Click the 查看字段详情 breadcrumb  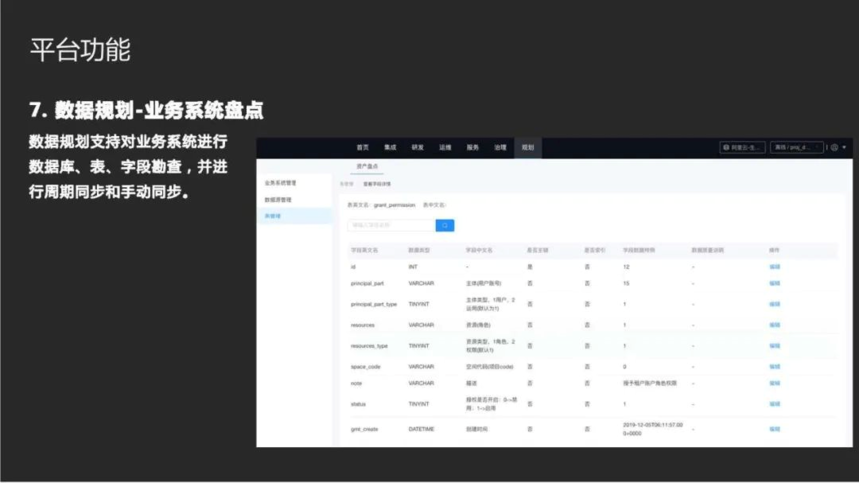(x=377, y=184)
